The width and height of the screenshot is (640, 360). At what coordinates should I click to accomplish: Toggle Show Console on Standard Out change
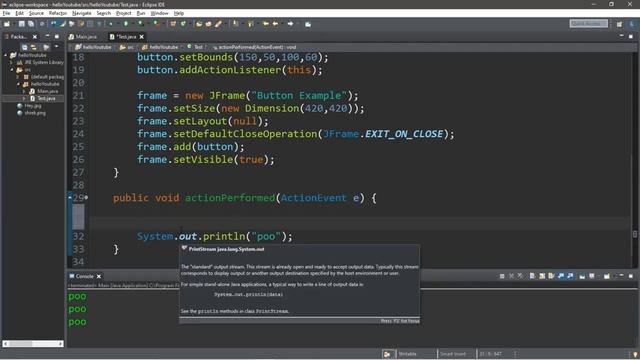[561, 276]
